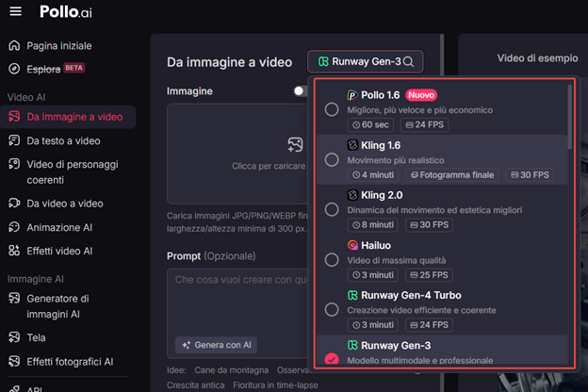Select the Runway Gen-4 Turbo radio button
The image size is (588, 392).
332,309
